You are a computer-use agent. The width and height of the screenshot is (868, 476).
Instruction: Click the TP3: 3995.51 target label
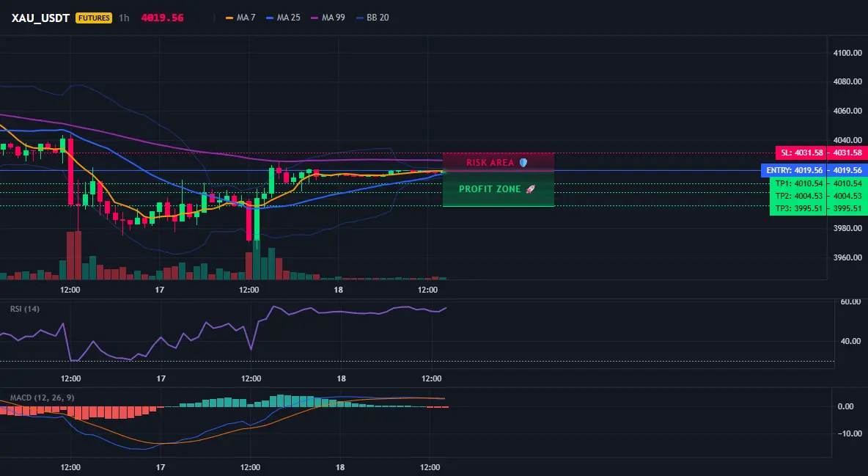tap(798, 208)
